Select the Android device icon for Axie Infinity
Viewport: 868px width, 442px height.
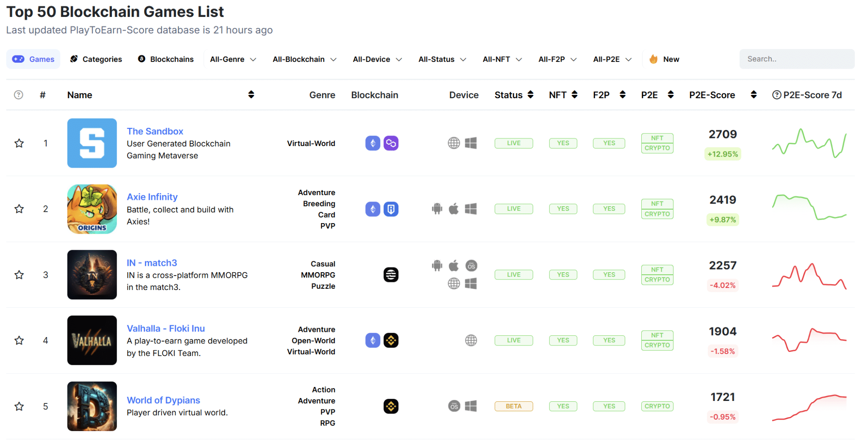click(437, 209)
